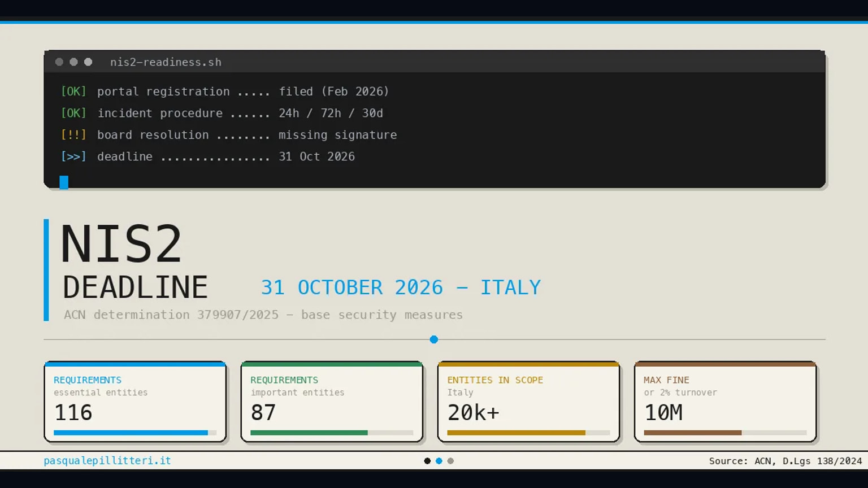868x488 pixels.
Task: Click the [>>] tag on the deadline line
Action: 73,156
